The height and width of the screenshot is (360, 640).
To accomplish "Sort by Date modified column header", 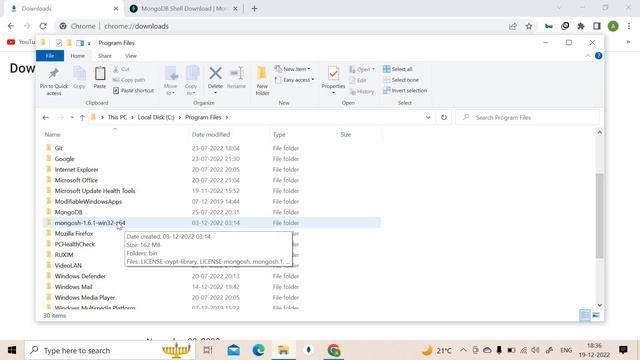I will (x=211, y=135).
